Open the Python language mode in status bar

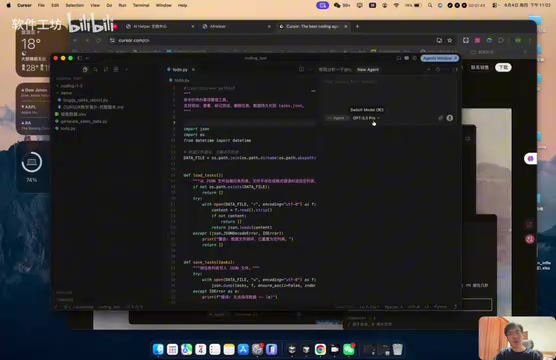[441, 307]
